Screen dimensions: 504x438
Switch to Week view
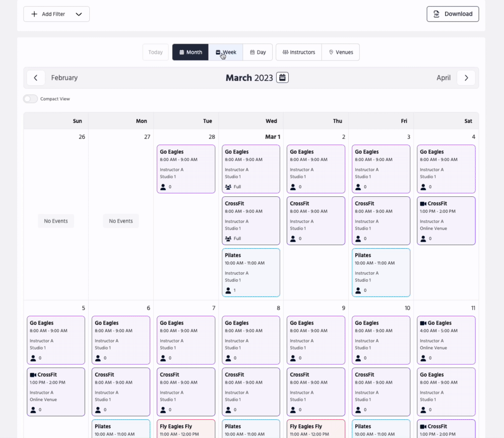click(226, 52)
